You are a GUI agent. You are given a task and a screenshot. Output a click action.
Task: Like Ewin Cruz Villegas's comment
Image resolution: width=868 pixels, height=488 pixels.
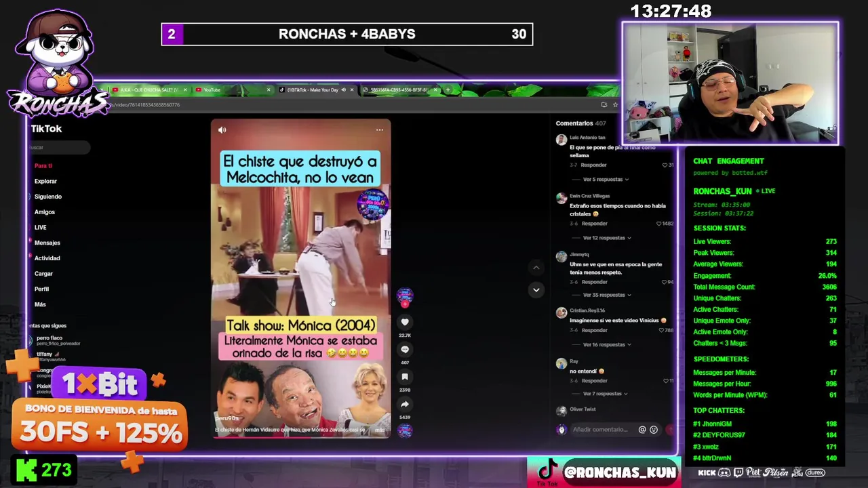click(660, 224)
